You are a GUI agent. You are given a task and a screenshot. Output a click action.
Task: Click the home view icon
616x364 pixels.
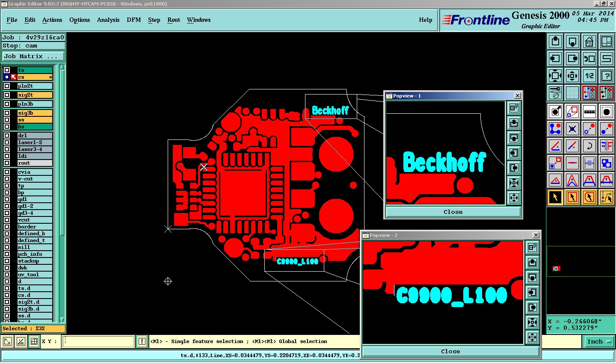point(589,41)
